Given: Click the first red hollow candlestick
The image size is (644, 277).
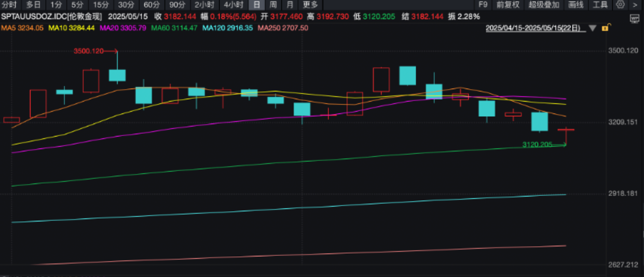Looking at the screenshot, I should [11, 120].
